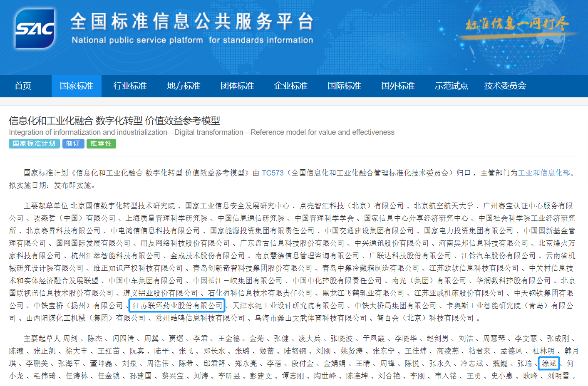Click the 标准信息一网打尽 slogan graphic
Viewport: 588px width, 386px height.
(517, 25)
